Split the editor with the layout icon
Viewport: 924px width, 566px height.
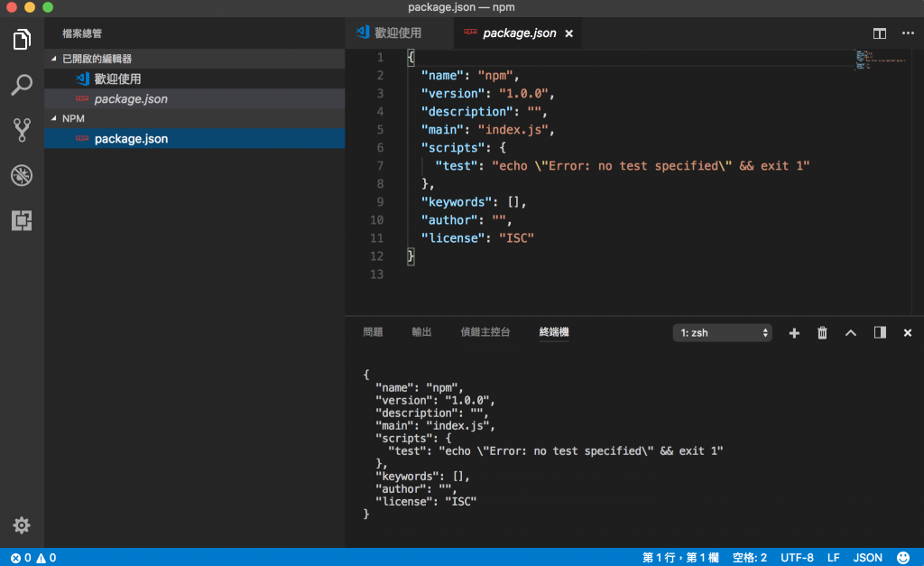(879, 33)
